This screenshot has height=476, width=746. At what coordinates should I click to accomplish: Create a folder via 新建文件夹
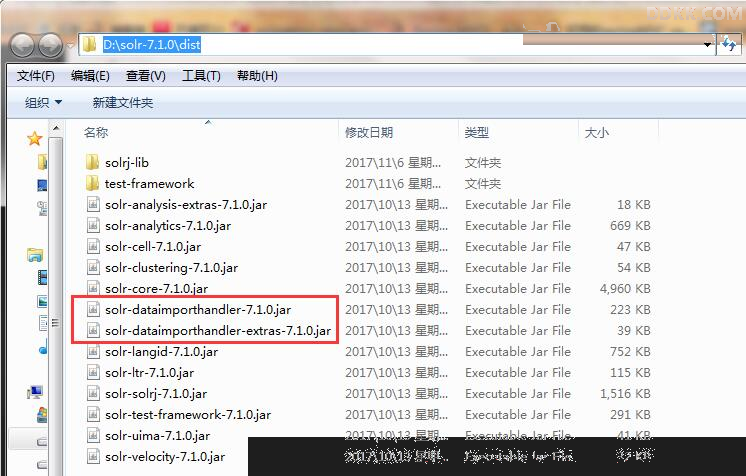pos(123,102)
